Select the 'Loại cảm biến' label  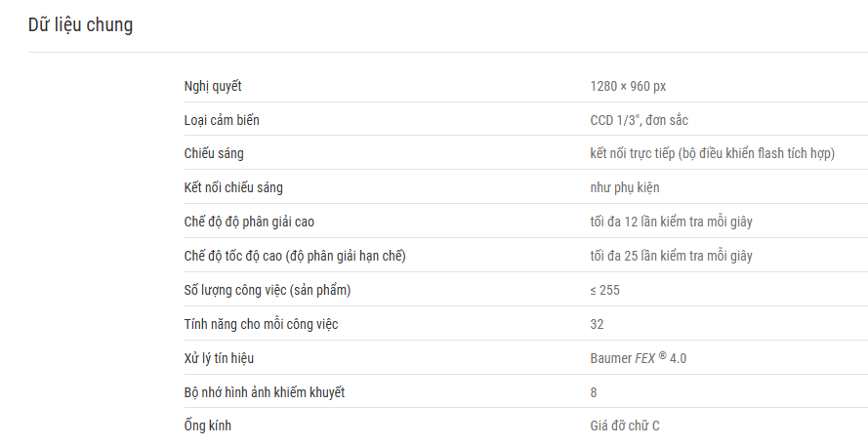click(222, 120)
